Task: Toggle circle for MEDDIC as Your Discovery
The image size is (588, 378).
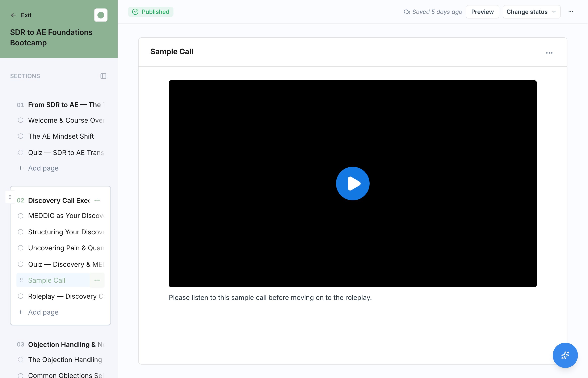Action: click(x=21, y=216)
